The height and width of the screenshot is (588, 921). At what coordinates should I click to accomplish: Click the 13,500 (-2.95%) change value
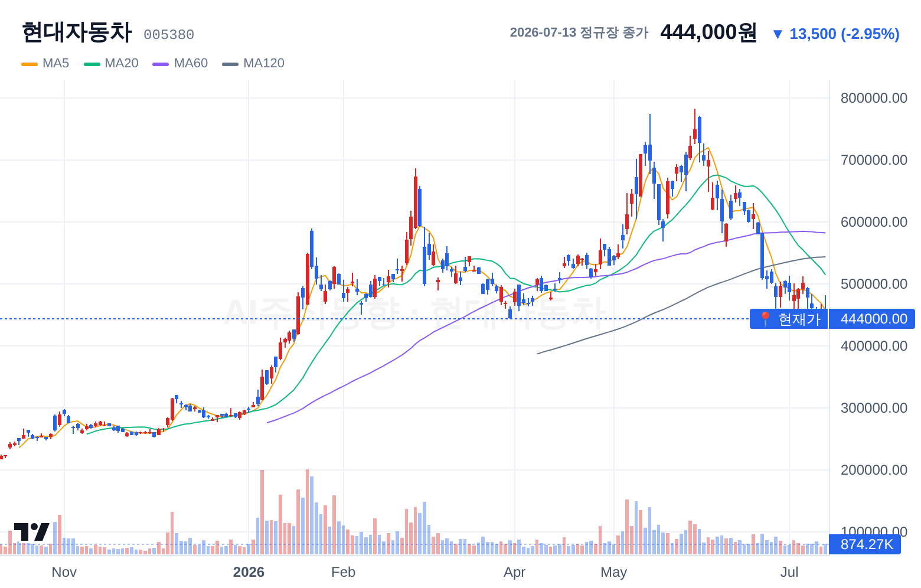point(844,34)
